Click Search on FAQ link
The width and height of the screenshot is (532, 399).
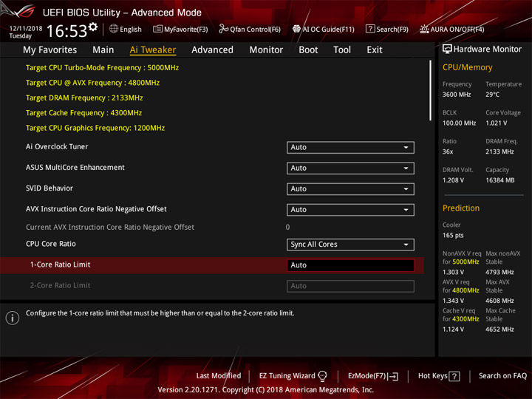point(502,375)
